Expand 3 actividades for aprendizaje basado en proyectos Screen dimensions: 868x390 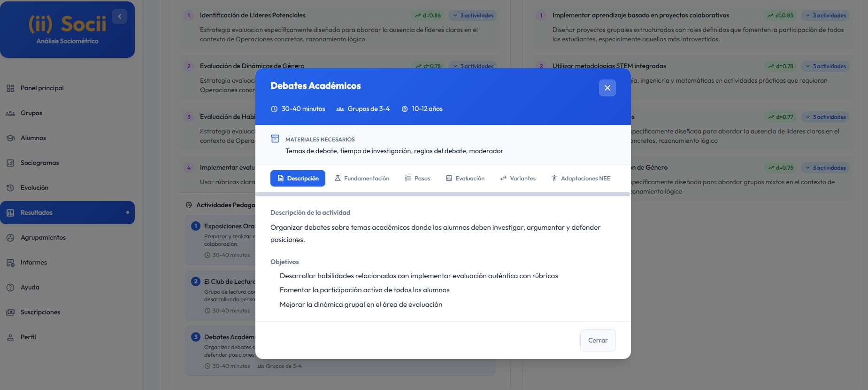825,16
